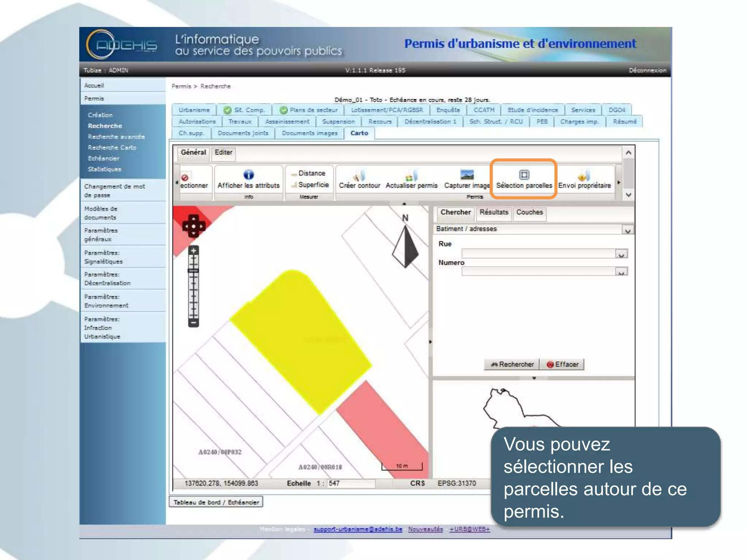Click the Effacer button

pos(562,364)
